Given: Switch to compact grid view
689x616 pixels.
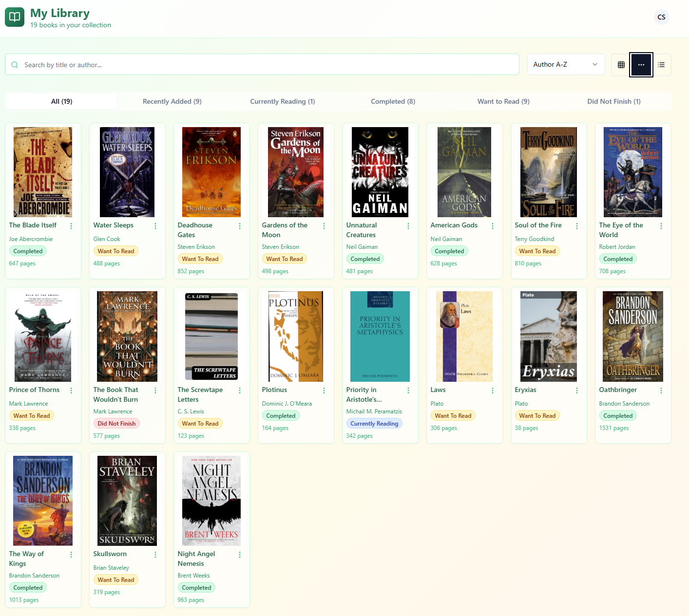Looking at the screenshot, I should [641, 65].
